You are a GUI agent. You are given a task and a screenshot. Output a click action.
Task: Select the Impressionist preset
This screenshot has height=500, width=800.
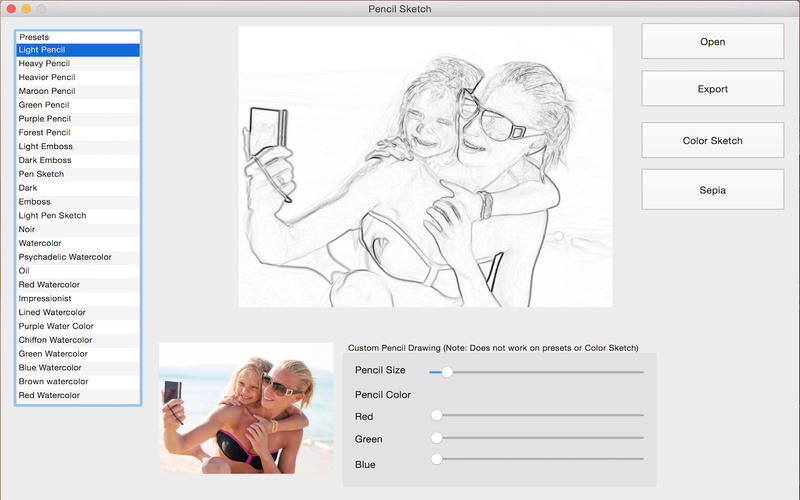[x=77, y=299]
